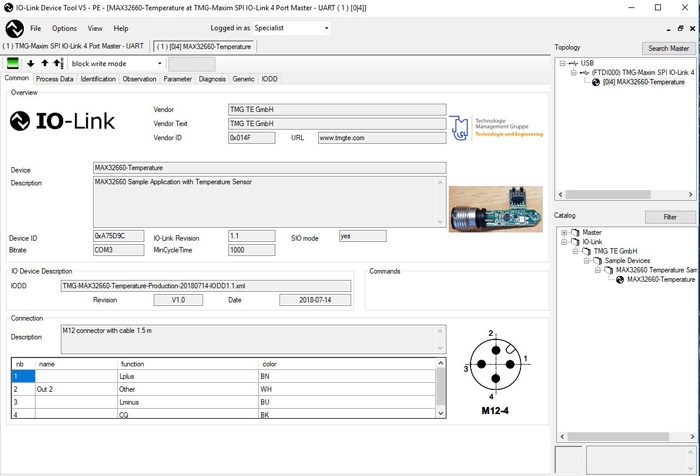Click the green connection status icon
The height and width of the screenshot is (476, 700).
point(13,63)
